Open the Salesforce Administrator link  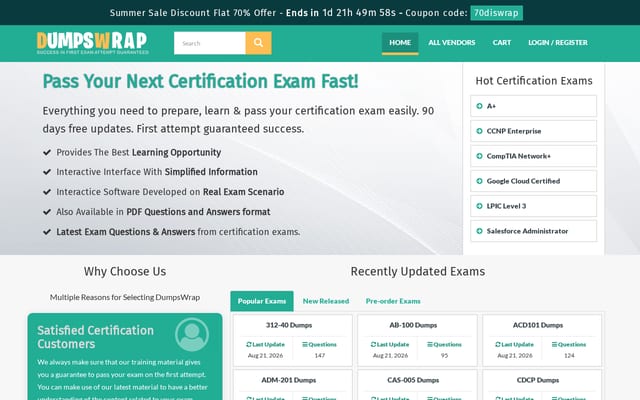click(533, 231)
